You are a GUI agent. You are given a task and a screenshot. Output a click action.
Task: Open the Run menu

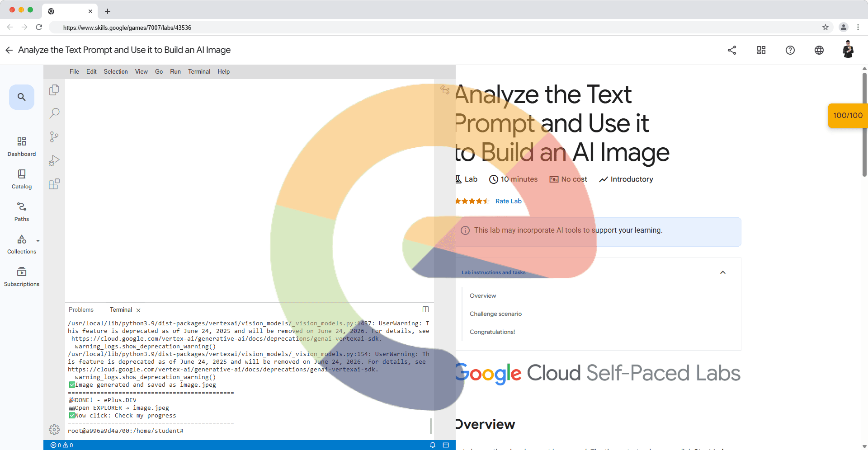pyautogui.click(x=175, y=72)
